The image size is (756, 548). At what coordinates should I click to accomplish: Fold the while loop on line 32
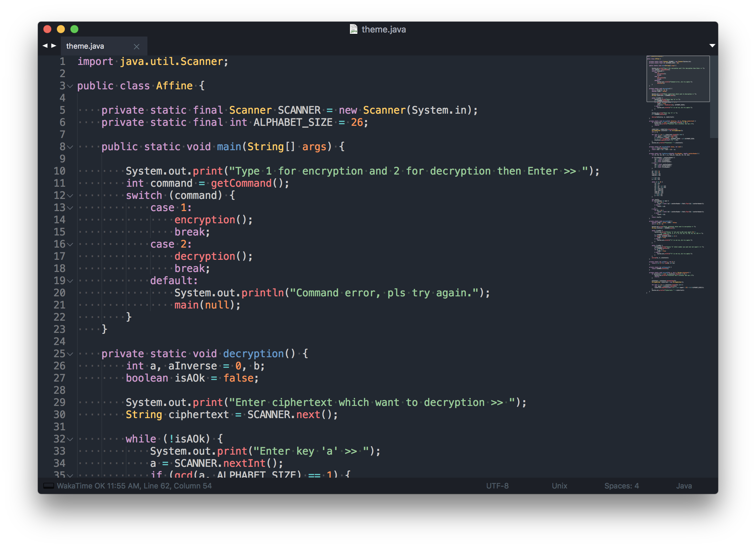tap(70, 439)
